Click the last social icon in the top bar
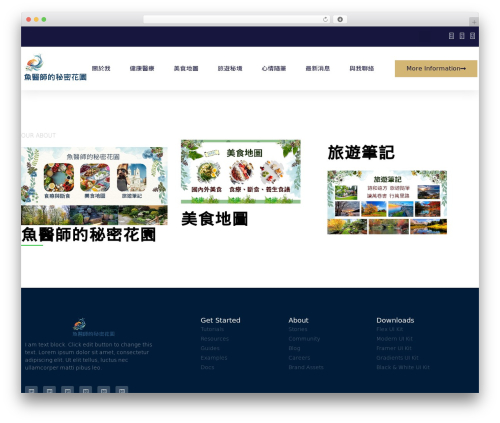 tap(472, 36)
